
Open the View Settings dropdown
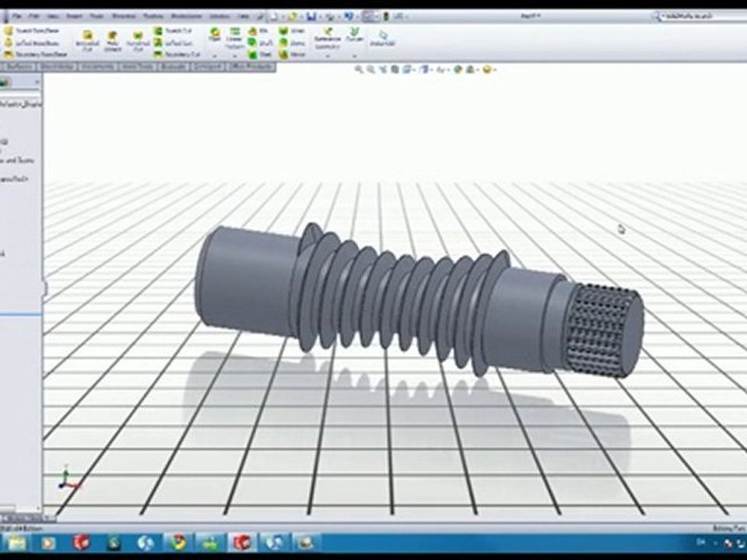(x=489, y=69)
